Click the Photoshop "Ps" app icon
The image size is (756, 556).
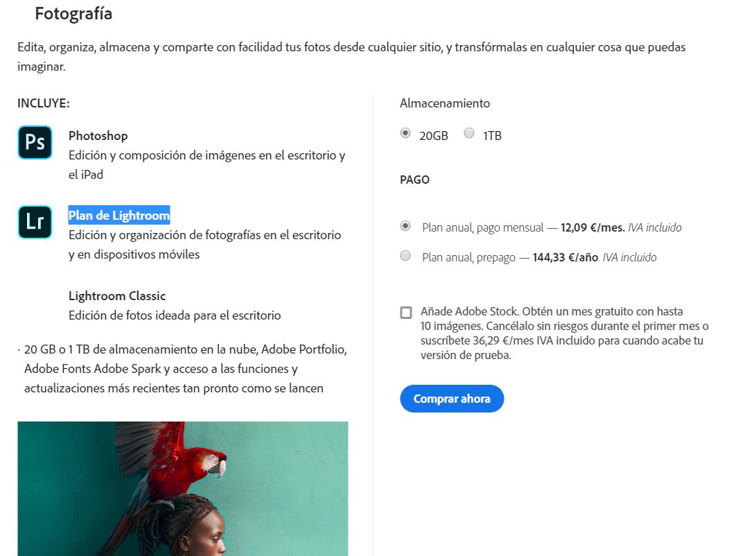click(35, 142)
